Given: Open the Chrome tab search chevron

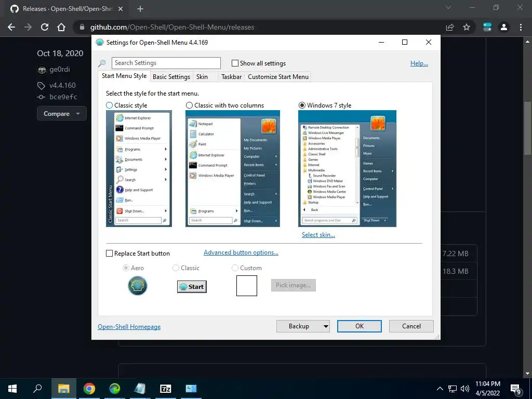Looking at the screenshot, I should [448, 7].
